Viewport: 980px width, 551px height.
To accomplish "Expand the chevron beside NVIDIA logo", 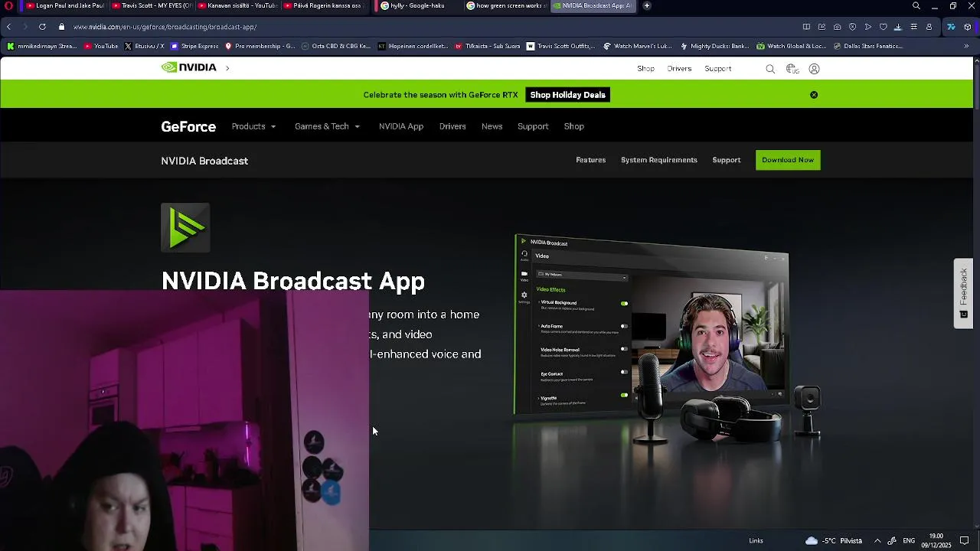I will coord(227,67).
